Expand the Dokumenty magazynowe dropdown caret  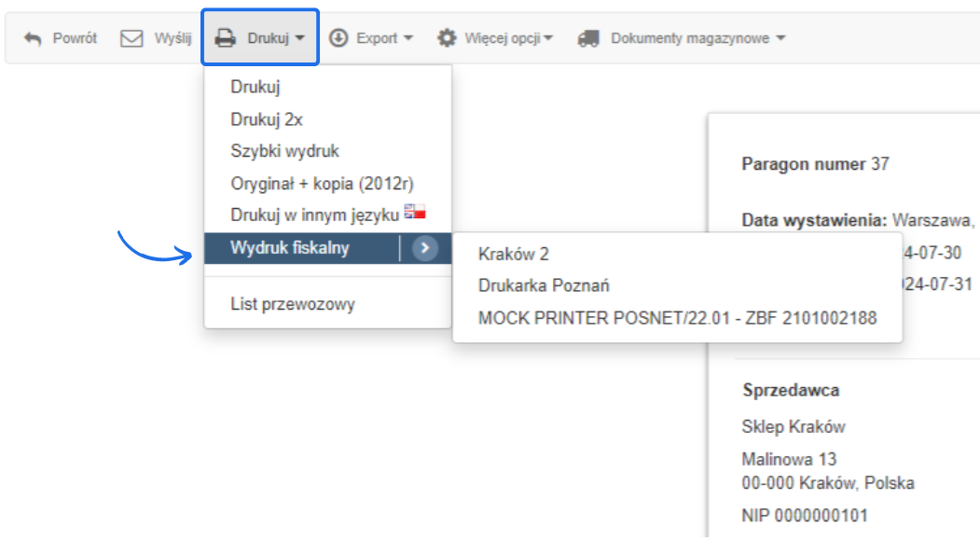(780, 39)
